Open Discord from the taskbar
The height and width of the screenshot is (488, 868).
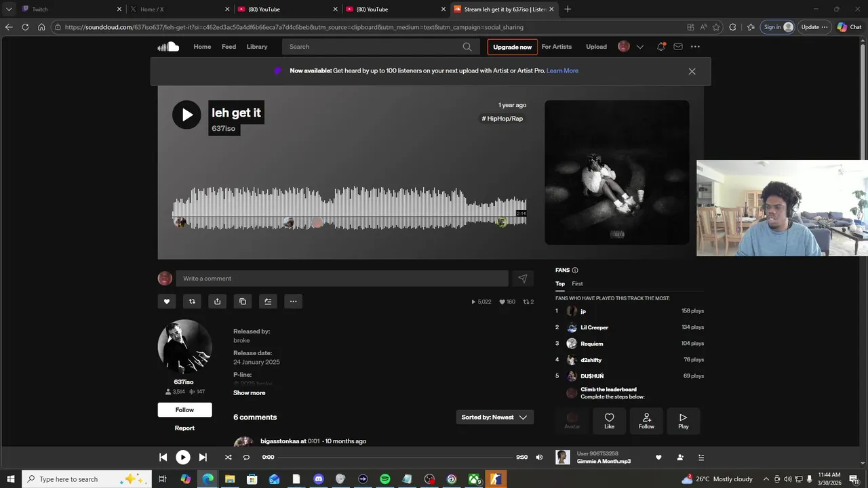(x=319, y=479)
